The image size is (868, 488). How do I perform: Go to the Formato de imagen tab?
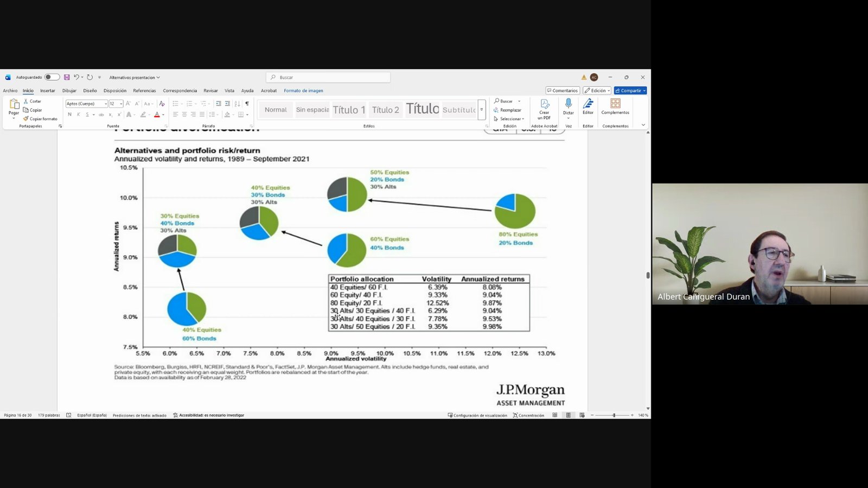[x=303, y=91]
